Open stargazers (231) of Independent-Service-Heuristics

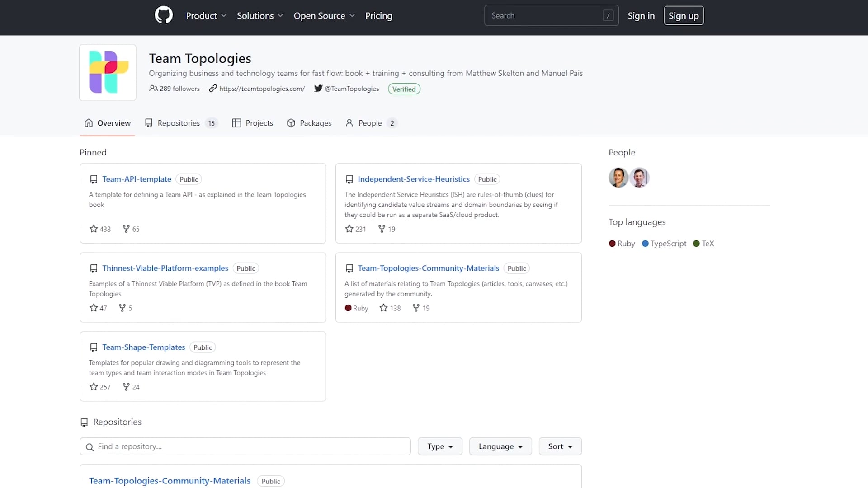click(355, 229)
